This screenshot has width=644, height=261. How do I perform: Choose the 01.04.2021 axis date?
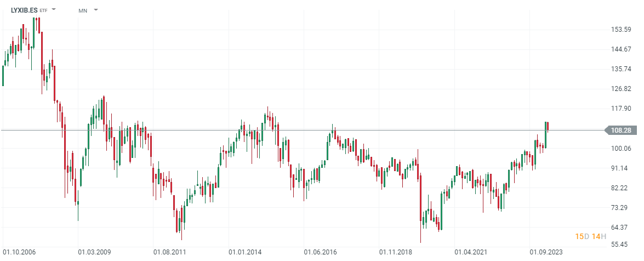click(x=471, y=253)
